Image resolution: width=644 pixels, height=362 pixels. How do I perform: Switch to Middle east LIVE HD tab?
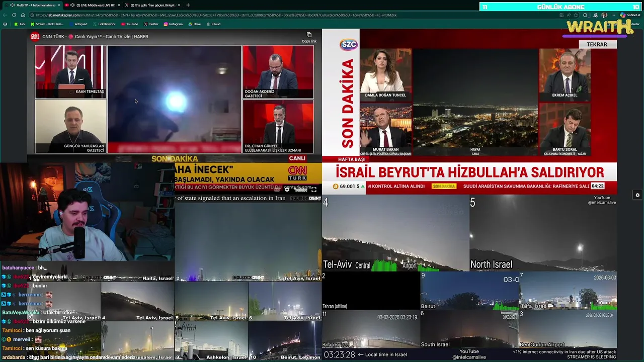pos(92,5)
